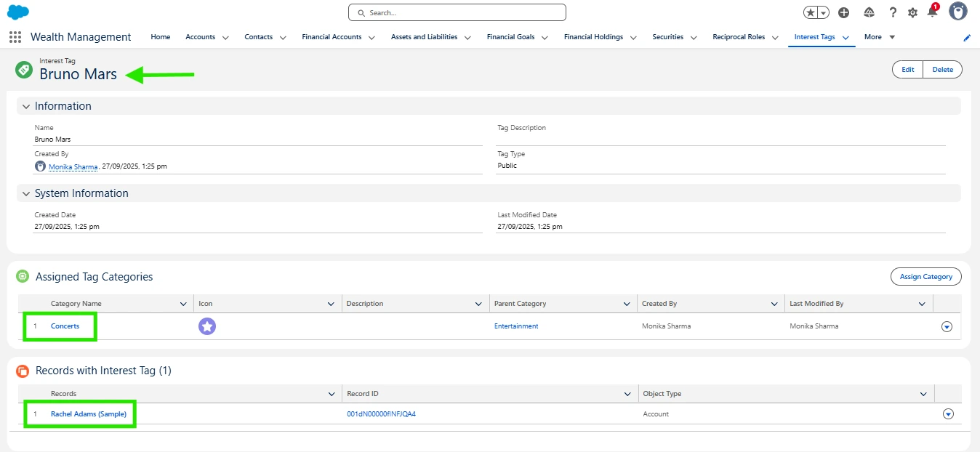Screen dimensions: 980x452
Task: Click the Favorites star icon
Action: (x=811, y=12)
